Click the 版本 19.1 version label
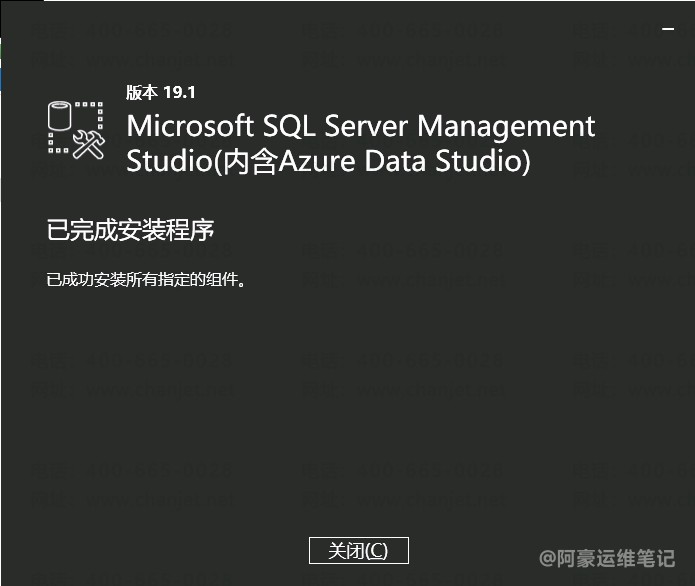695x586 pixels. point(160,92)
